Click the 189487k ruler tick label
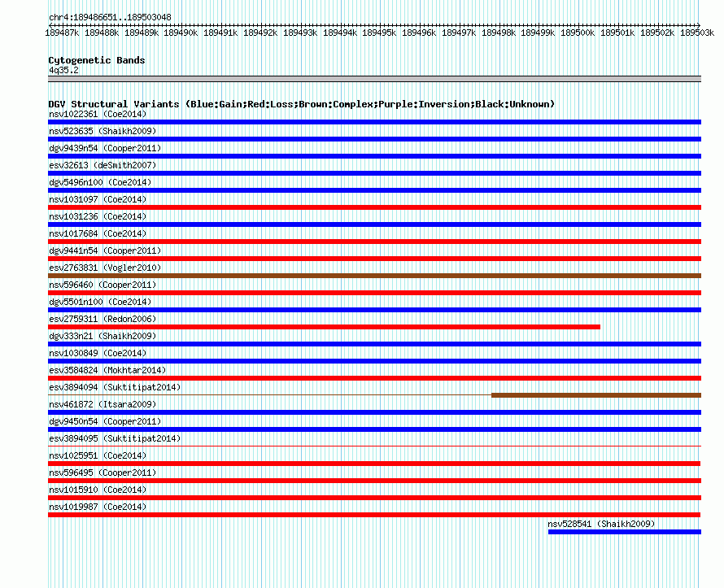Image resolution: width=724 pixels, height=588 pixels. pyautogui.click(x=62, y=33)
